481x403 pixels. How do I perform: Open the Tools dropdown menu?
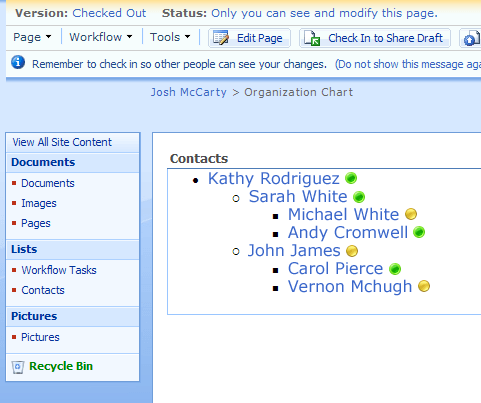click(170, 37)
